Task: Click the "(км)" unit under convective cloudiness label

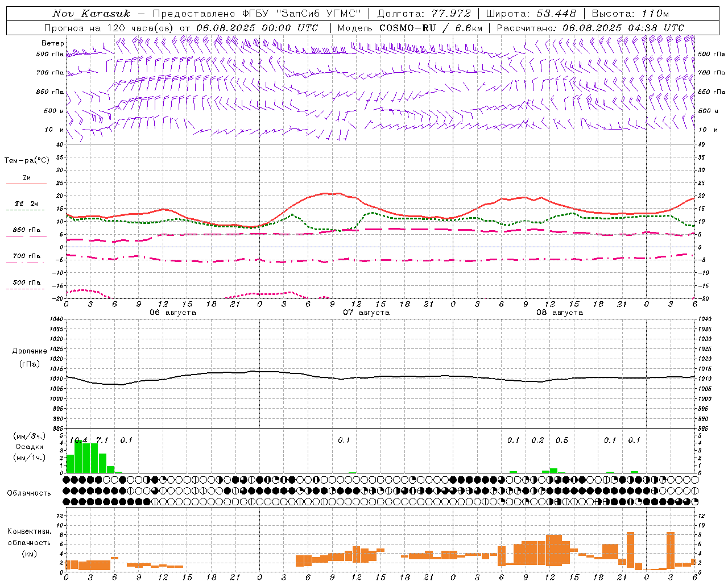Action: [x=30, y=554]
